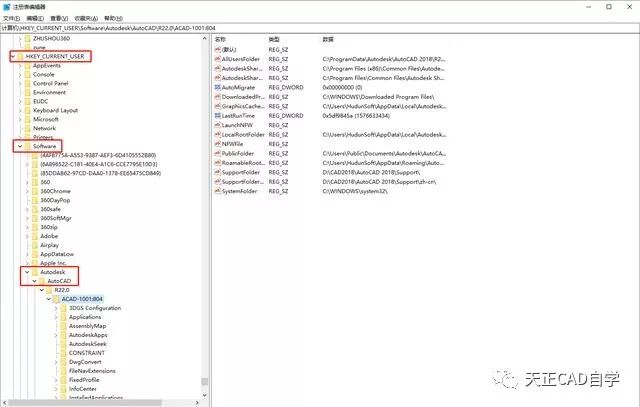Viewport: 640px width, 407px height.
Task: Select the InfoCenter key
Action: coord(82,389)
